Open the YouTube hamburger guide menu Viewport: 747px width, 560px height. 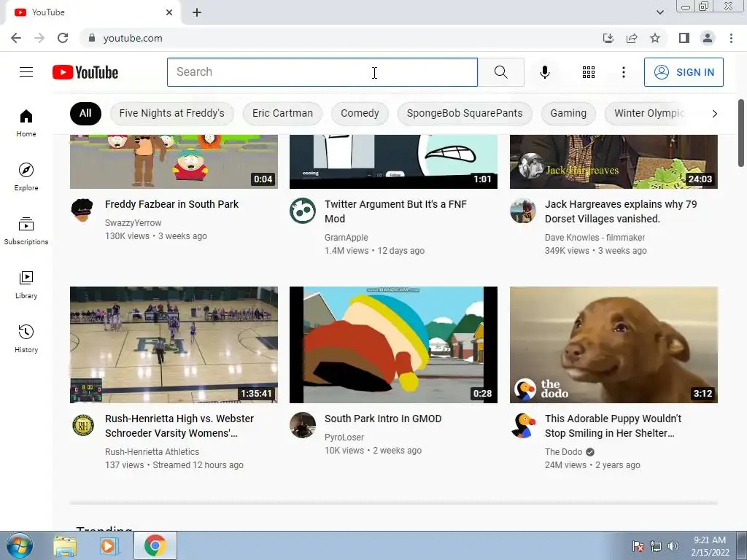point(26,72)
